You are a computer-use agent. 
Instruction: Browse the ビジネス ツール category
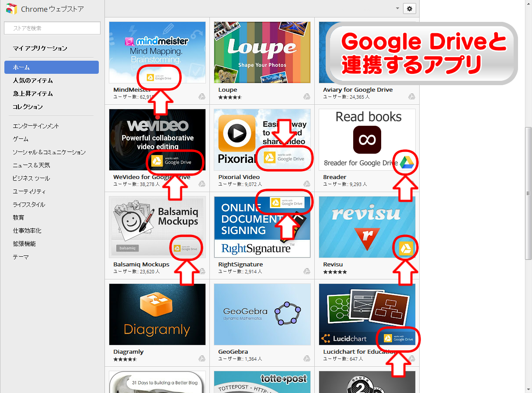pyautogui.click(x=31, y=178)
